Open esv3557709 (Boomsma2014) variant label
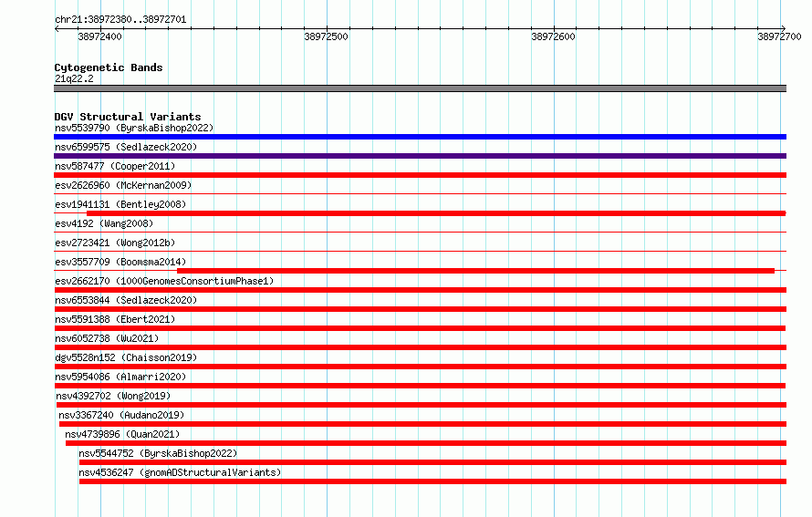 [x=120, y=262]
